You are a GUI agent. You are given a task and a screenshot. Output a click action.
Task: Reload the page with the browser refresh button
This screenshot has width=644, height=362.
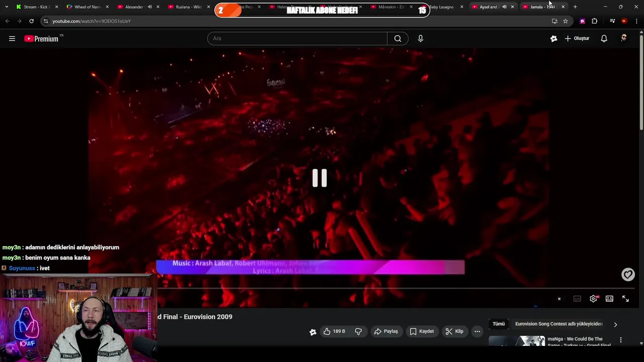tap(31, 21)
